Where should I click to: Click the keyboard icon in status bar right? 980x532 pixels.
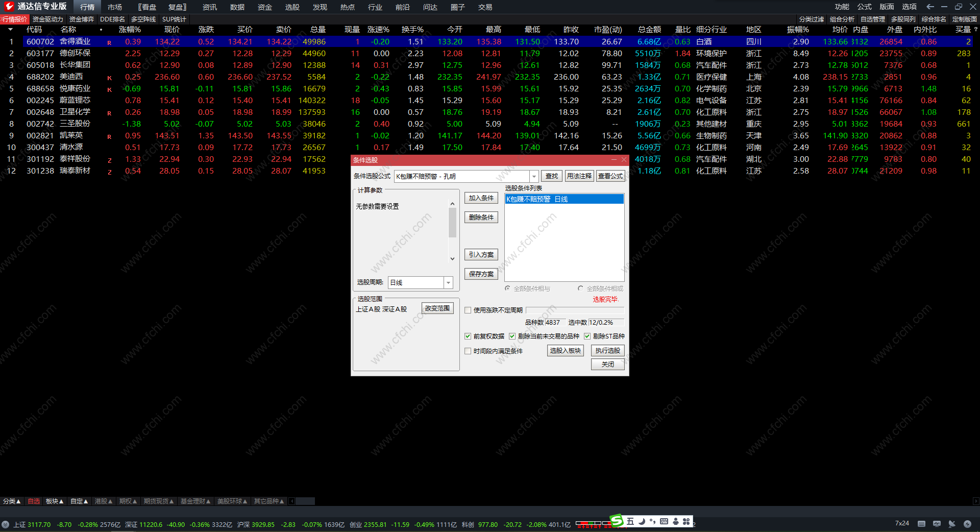click(x=921, y=524)
